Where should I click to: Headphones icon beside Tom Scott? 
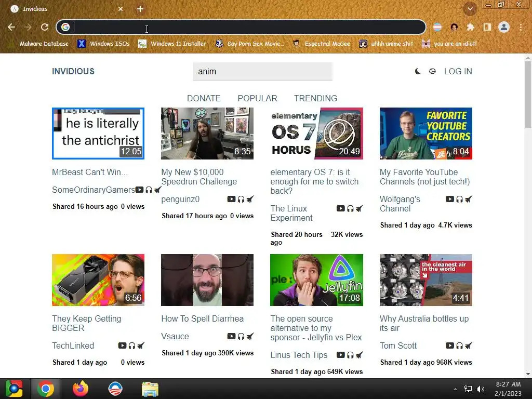click(x=459, y=345)
